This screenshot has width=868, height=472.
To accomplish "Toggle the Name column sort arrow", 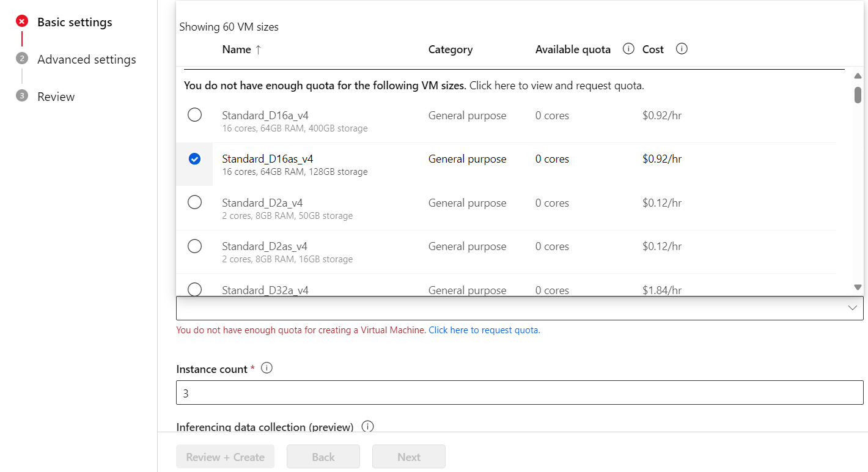I will coord(259,50).
